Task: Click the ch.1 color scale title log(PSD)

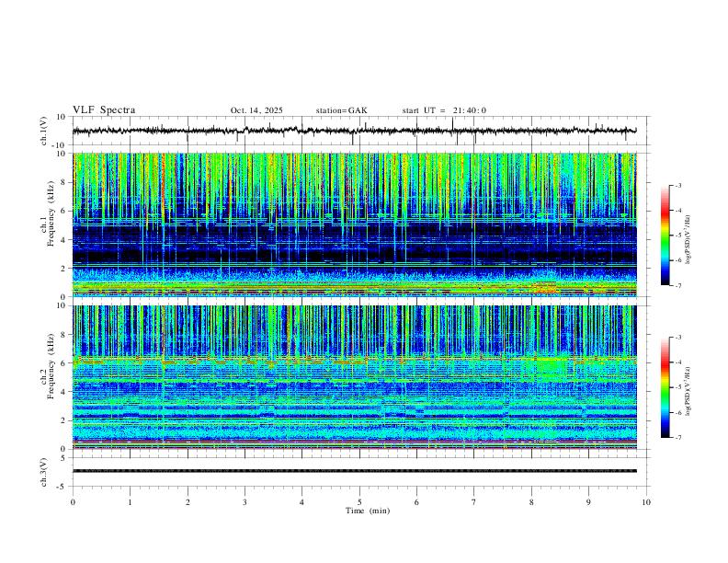Action: (x=688, y=240)
